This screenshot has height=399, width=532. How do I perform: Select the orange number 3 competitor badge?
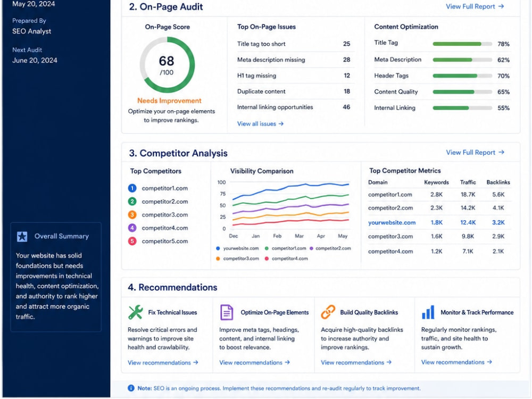coord(132,215)
